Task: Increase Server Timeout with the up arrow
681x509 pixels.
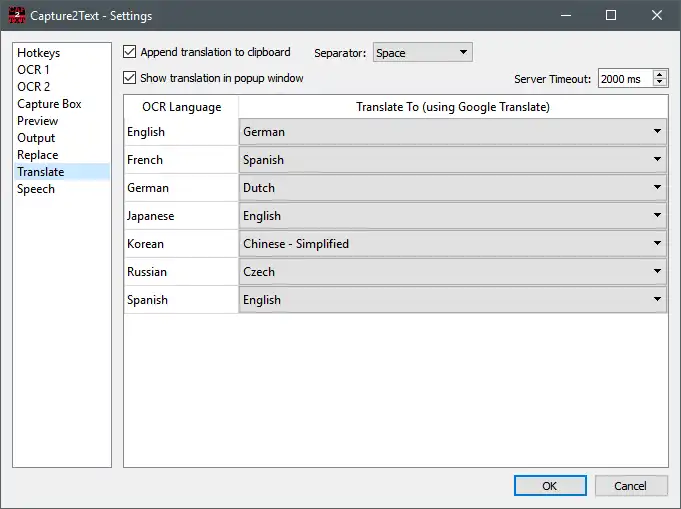Action: coord(660,74)
